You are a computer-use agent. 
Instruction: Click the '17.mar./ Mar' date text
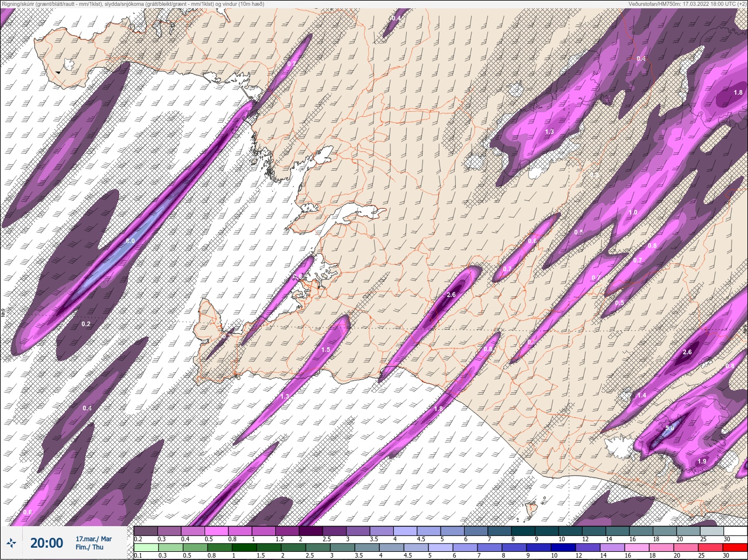93,539
